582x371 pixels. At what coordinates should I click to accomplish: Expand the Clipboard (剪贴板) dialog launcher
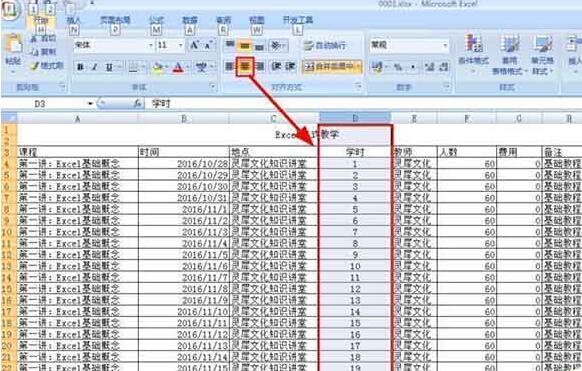62,87
